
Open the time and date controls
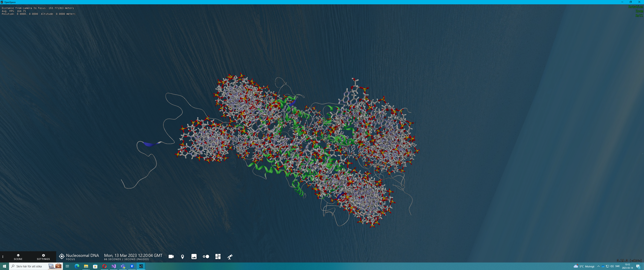133,257
